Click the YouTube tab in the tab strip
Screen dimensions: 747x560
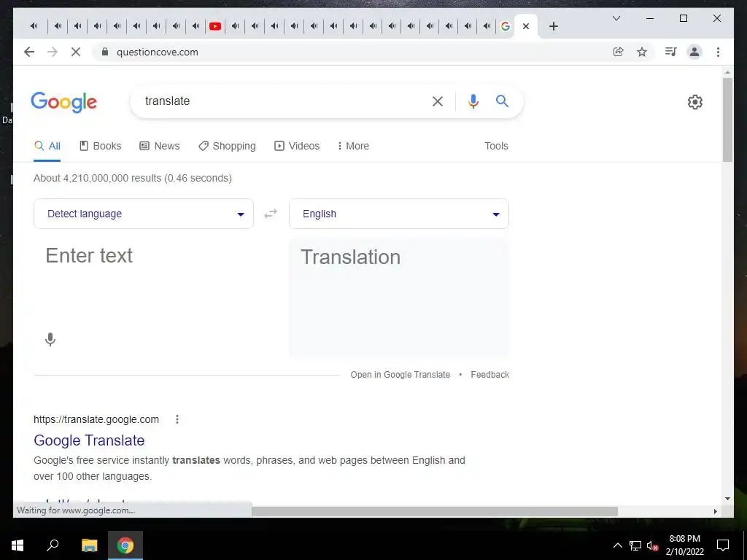pyautogui.click(x=215, y=26)
